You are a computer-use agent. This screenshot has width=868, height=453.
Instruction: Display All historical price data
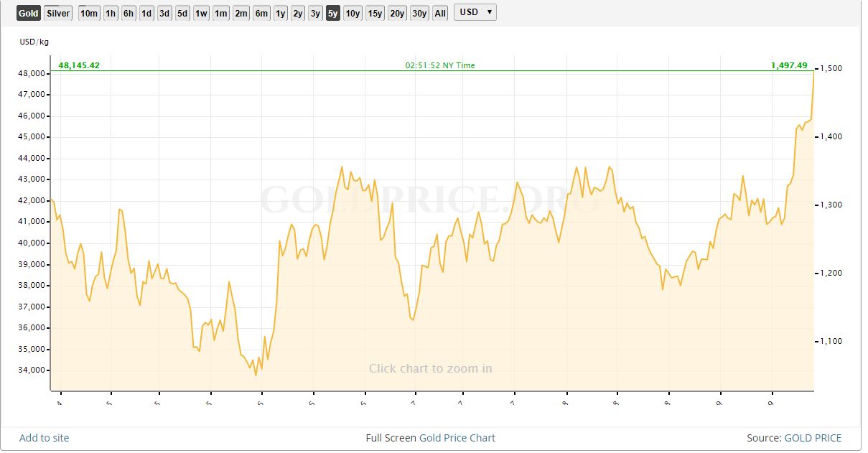click(440, 13)
